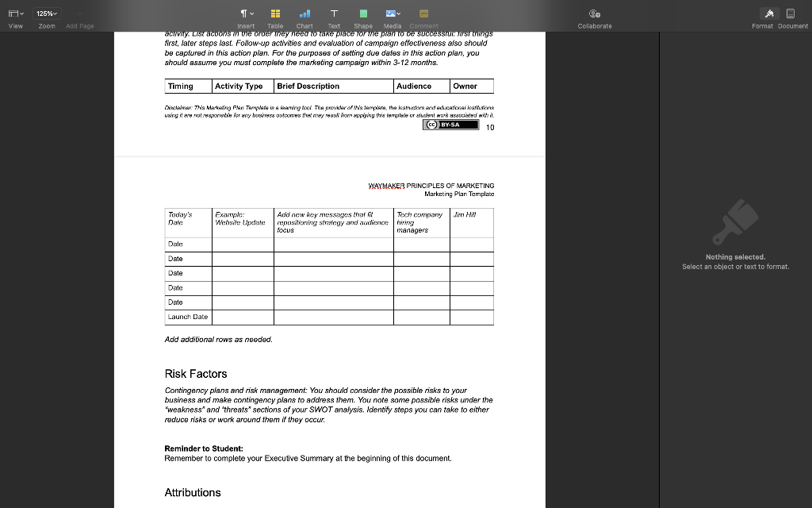The image size is (812, 508).
Task: Click the green Shape icon
Action: tap(362, 13)
